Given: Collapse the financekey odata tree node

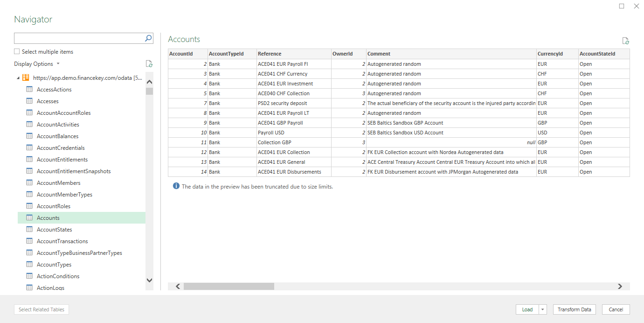Looking at the screenshot, I should pos(18,78).
